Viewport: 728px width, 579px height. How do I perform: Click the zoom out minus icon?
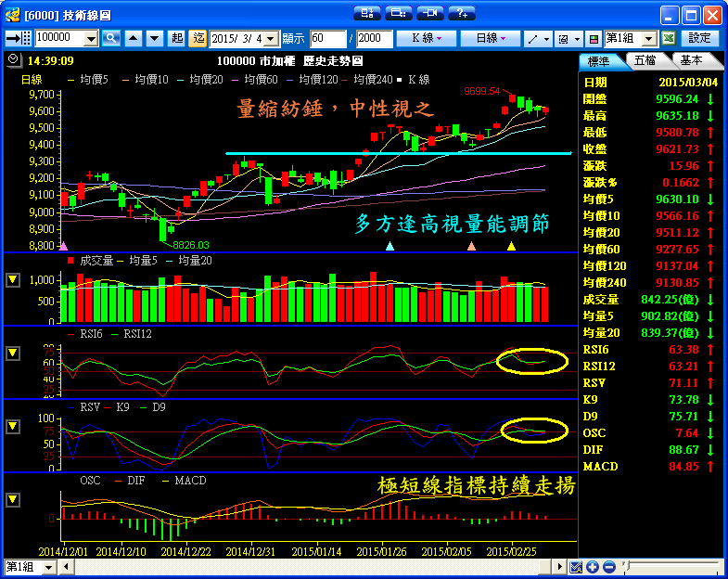(x=608, y=567)
